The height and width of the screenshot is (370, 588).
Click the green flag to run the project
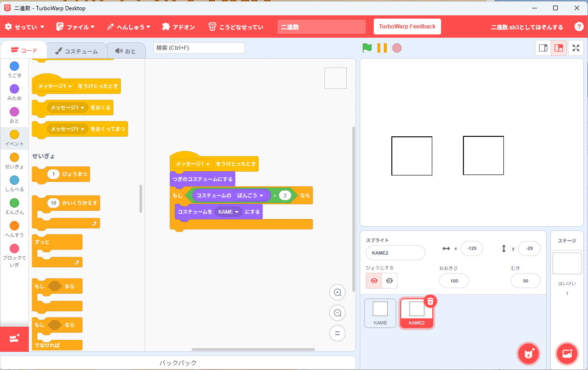point(367,47)
